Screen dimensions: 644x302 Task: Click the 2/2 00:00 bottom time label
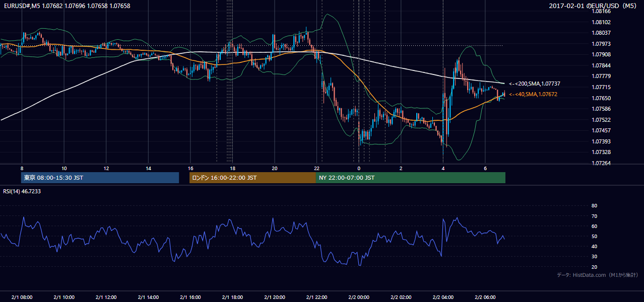pos(359,297)
